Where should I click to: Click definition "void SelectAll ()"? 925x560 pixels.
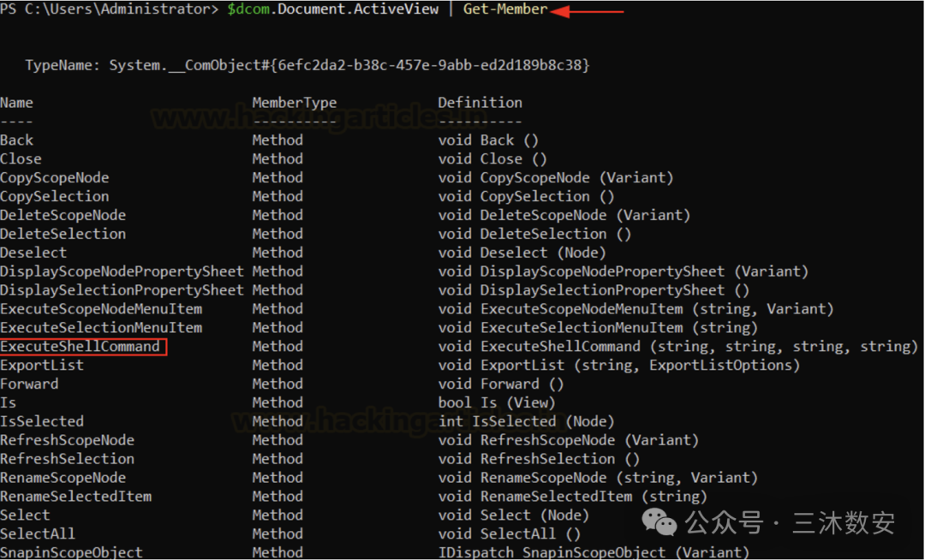(x=510, y=534)
